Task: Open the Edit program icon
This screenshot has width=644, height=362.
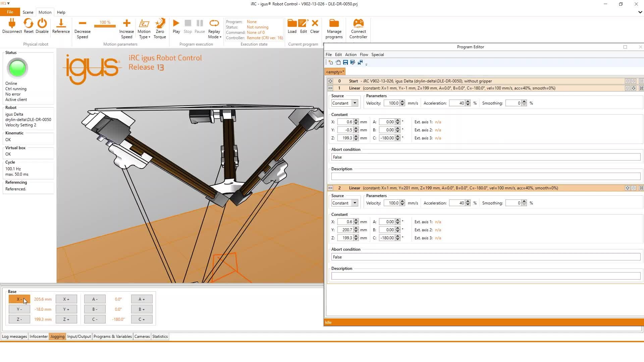Action: point(303,23)
